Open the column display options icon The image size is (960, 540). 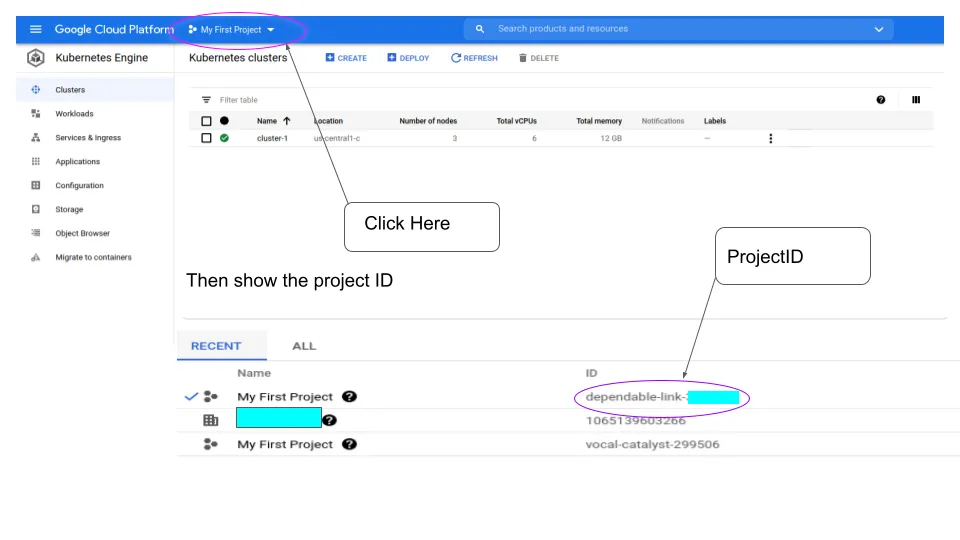(x=916, y=100)
